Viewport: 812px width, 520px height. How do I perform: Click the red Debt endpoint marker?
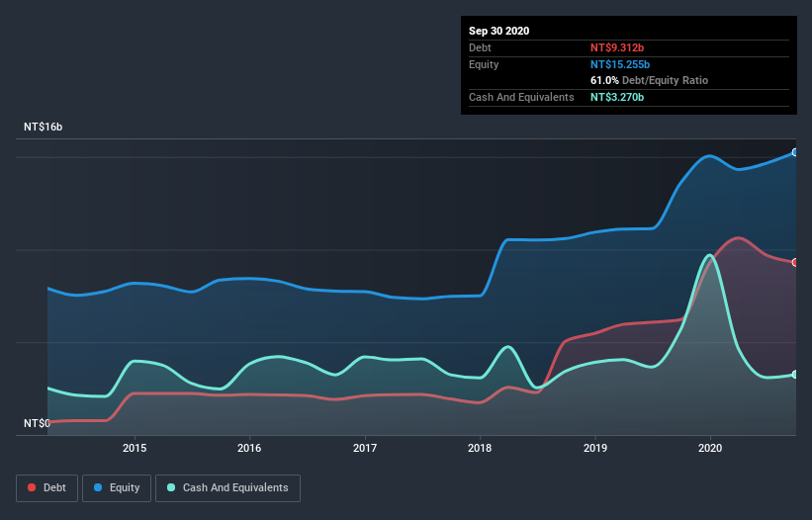point(795,262)
